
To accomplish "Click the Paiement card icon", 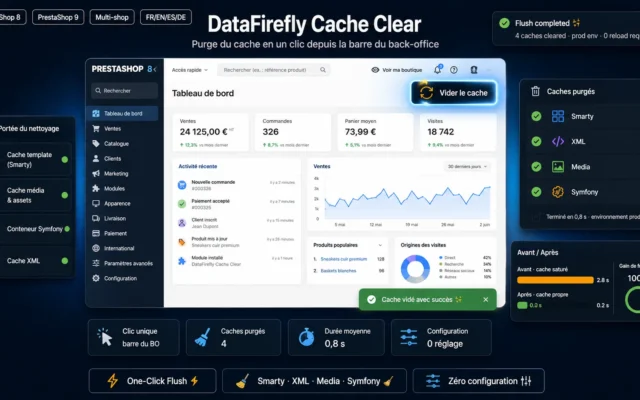I will coord(96,233).
